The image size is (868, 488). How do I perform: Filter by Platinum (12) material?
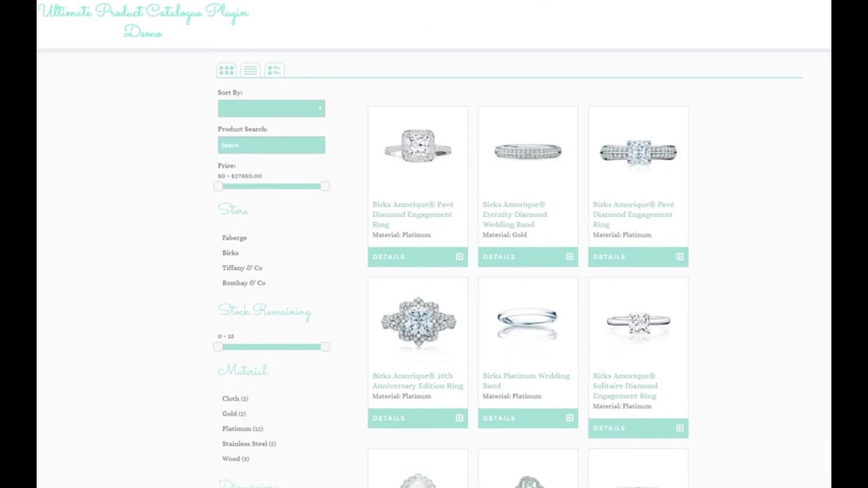(243, 428)
